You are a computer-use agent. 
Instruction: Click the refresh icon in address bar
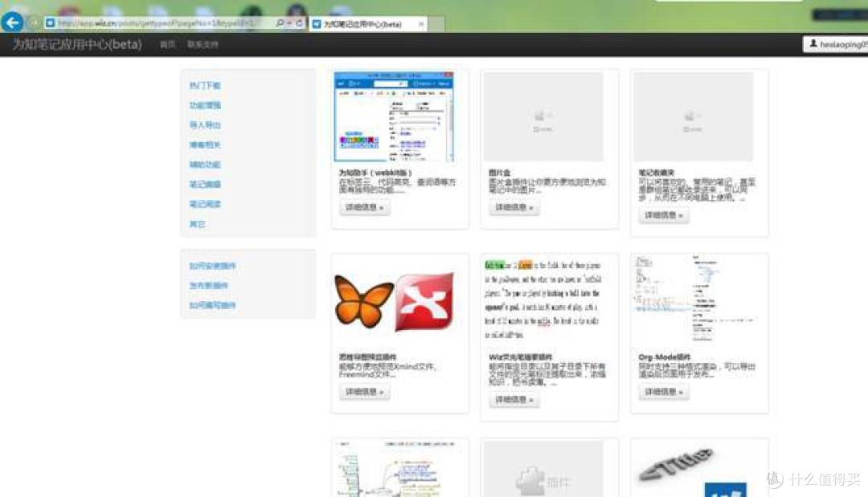point(300,23)
